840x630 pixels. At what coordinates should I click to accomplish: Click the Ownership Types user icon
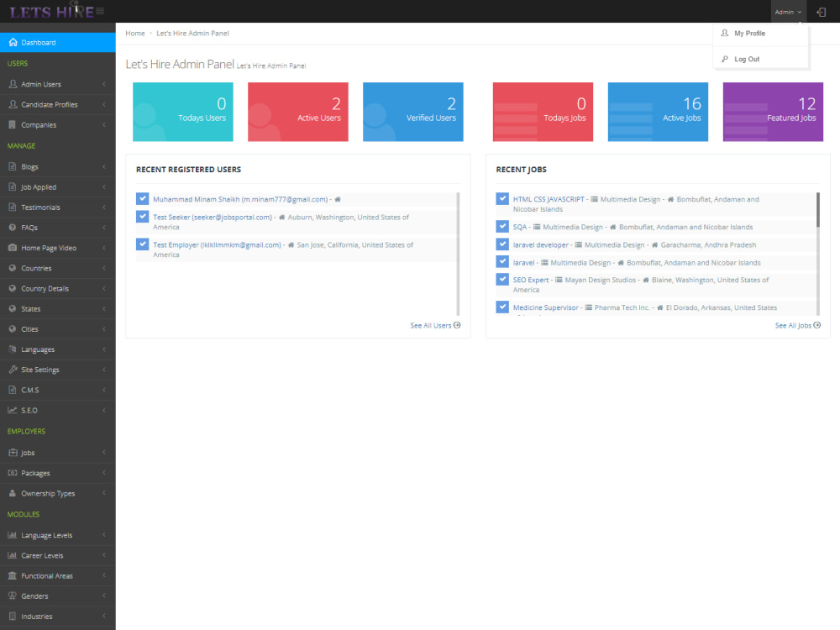[13, 493]
